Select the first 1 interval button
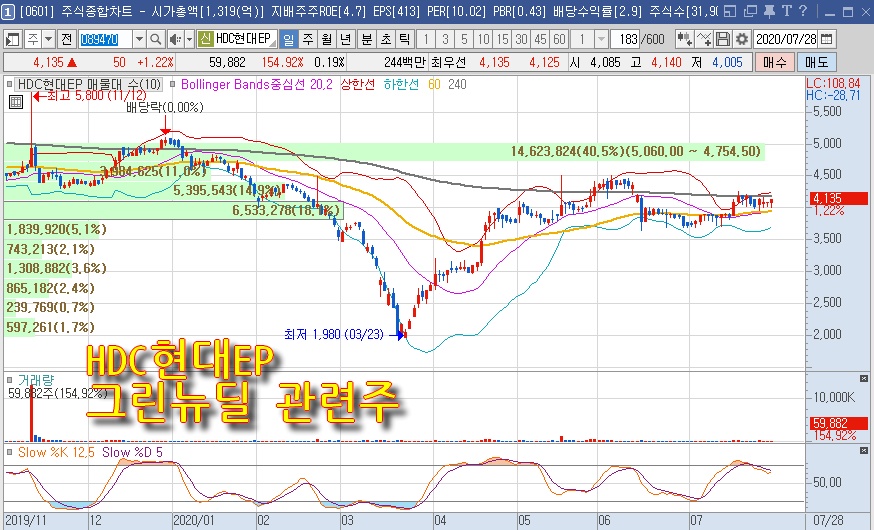Screen dimensions: 874x530 (426, 39)
